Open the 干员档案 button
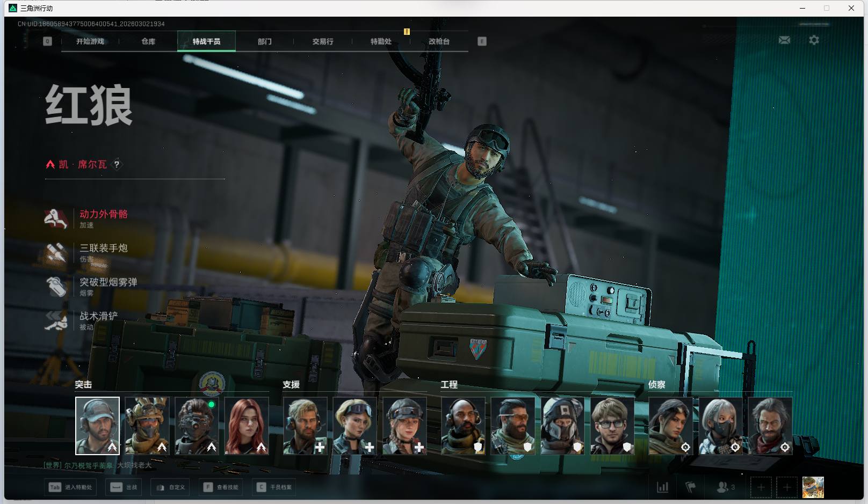868x504 pixels. tap(275, 487)
